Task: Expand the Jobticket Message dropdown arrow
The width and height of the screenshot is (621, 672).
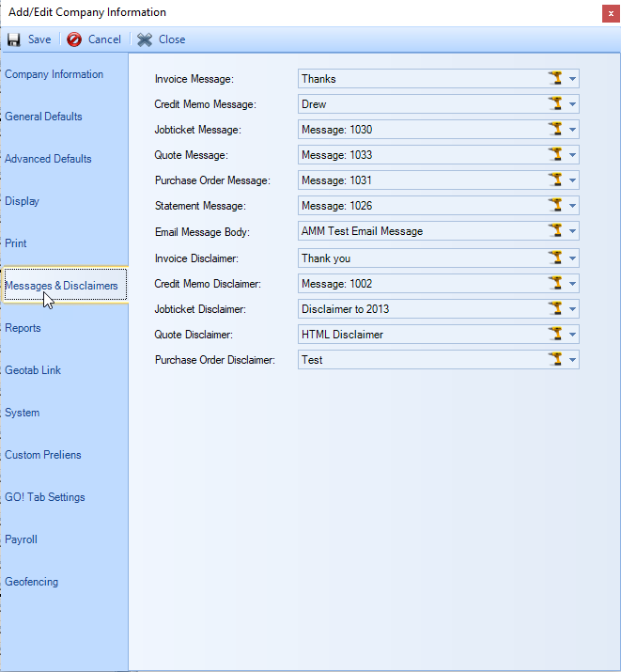Action: pyautogui.click(x=572, y=130)
